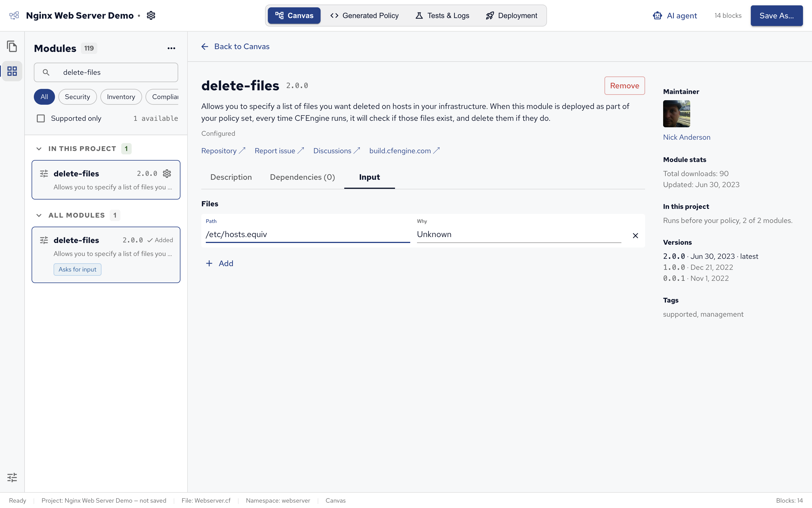Image resolution: width=812 pixels, height=508 pixels.
Task: Open the Tests & Logs tab
Action: coord(442,16)
